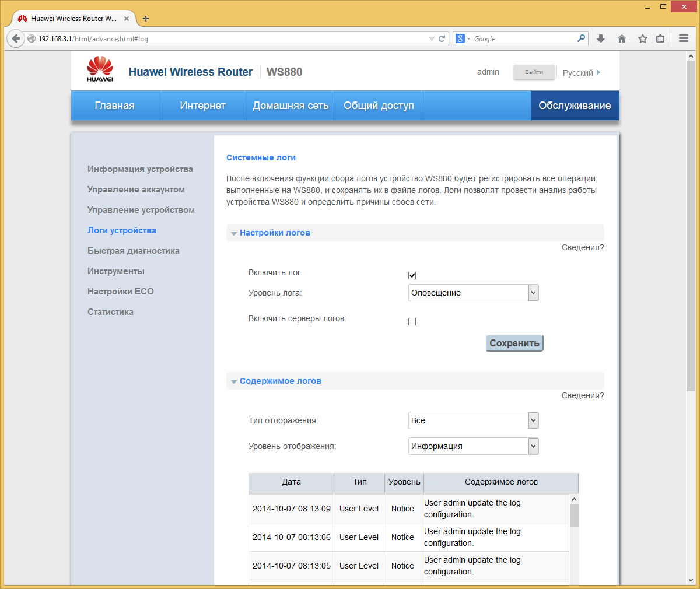This screenshot has width=700, height=589.
Task: Reload the page with the refresh icon
Action: click(x=442, y=38)
